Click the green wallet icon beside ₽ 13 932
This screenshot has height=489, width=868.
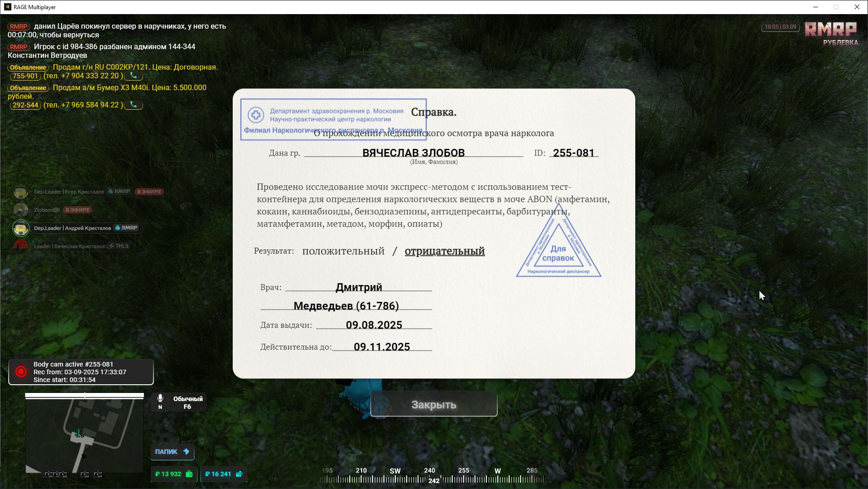coord(189,474)
